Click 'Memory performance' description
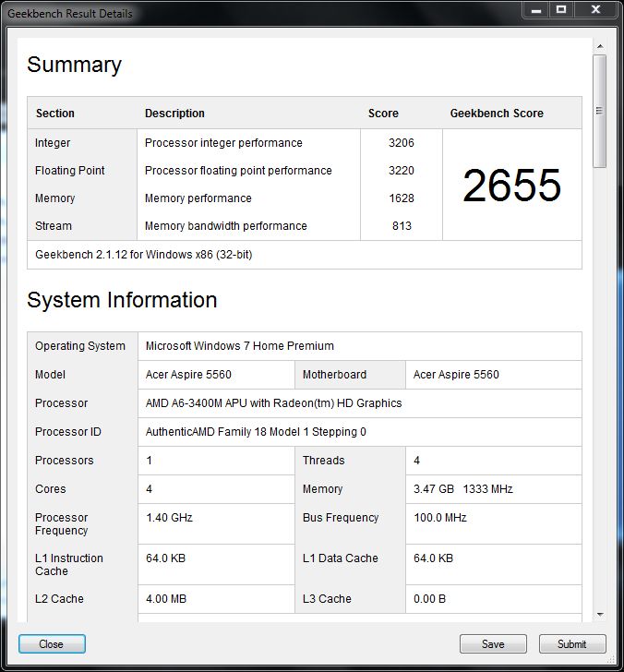Viewport: 624px width, 672px height. (x=198, y=198)
